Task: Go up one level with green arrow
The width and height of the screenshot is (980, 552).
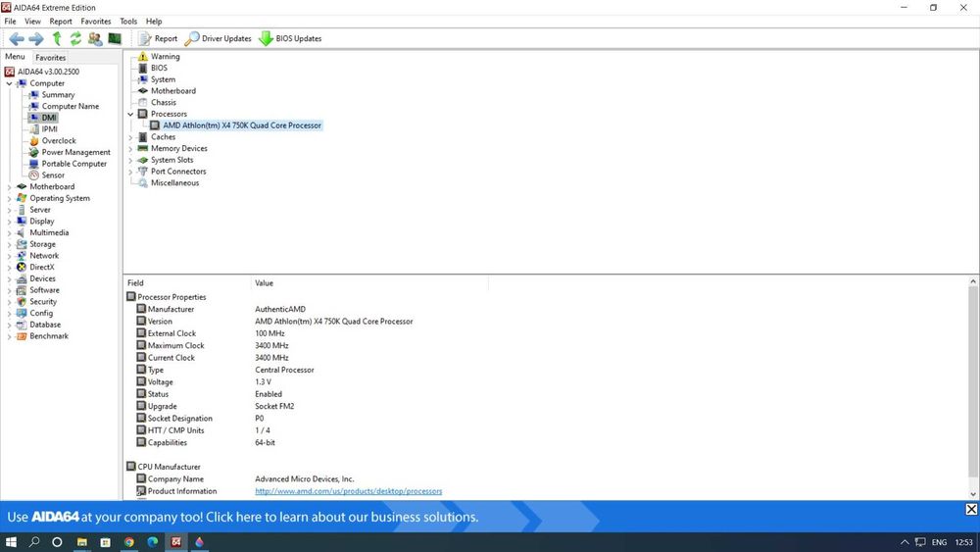Action: tap(56, 39)
